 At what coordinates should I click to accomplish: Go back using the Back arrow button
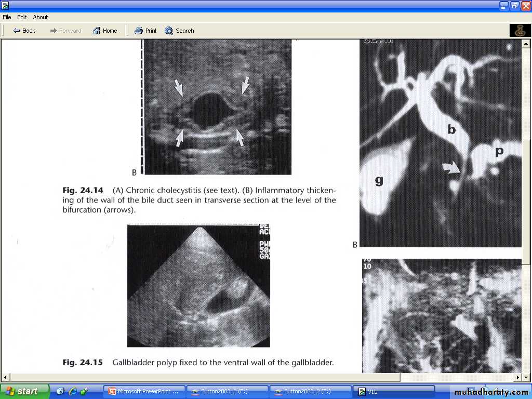(24, 31)
